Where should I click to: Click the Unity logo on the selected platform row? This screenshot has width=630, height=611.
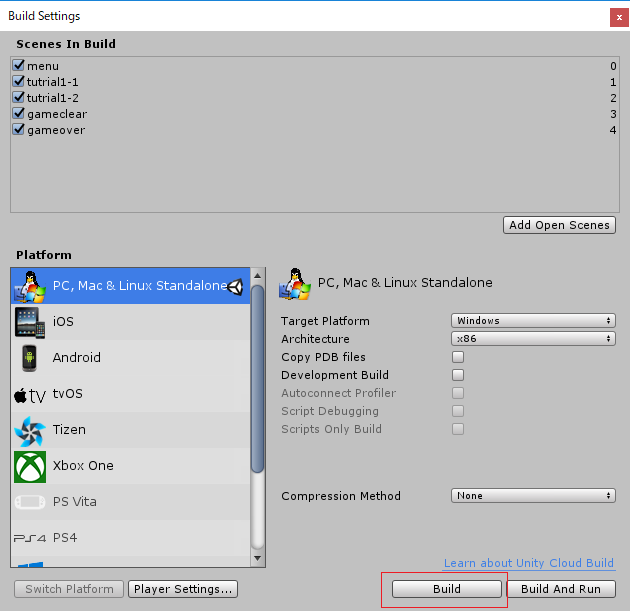coord(235,287)
